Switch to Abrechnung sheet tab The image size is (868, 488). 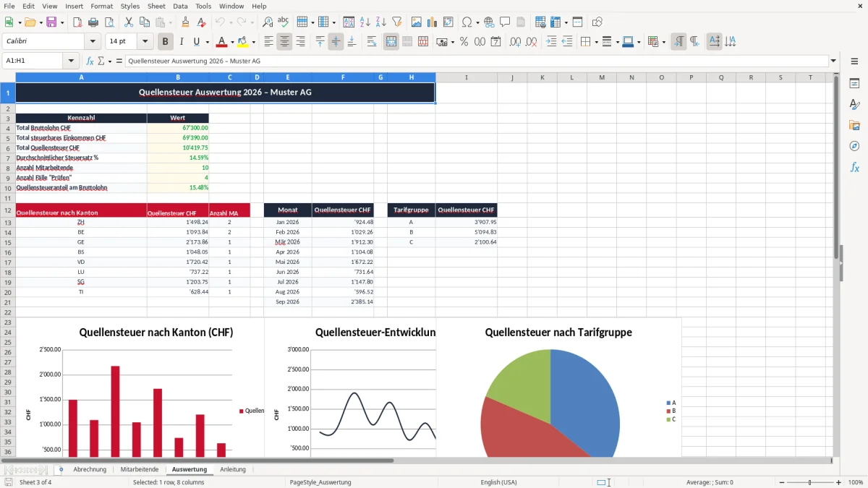pos(90,469)
